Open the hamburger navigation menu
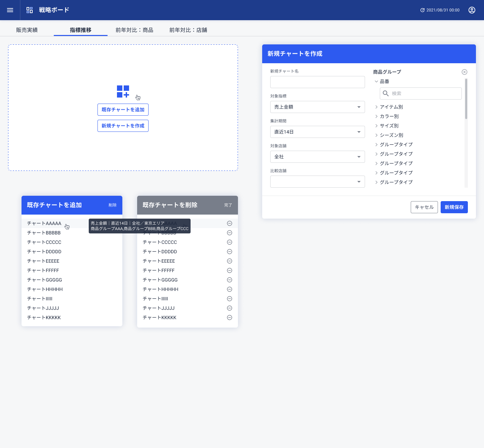Screen dimensions: 484x448 point(10,10)
